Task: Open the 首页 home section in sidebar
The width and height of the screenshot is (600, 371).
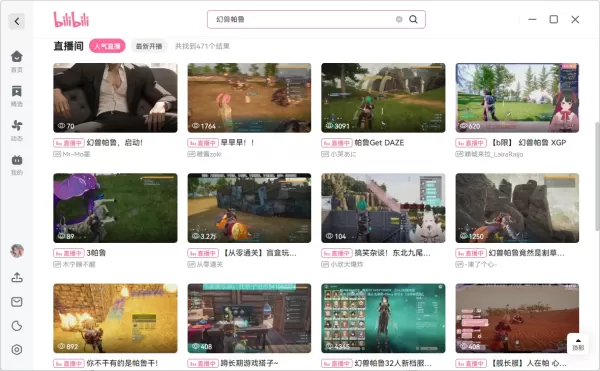Action: pyautogui.click(x=16, y=61)
